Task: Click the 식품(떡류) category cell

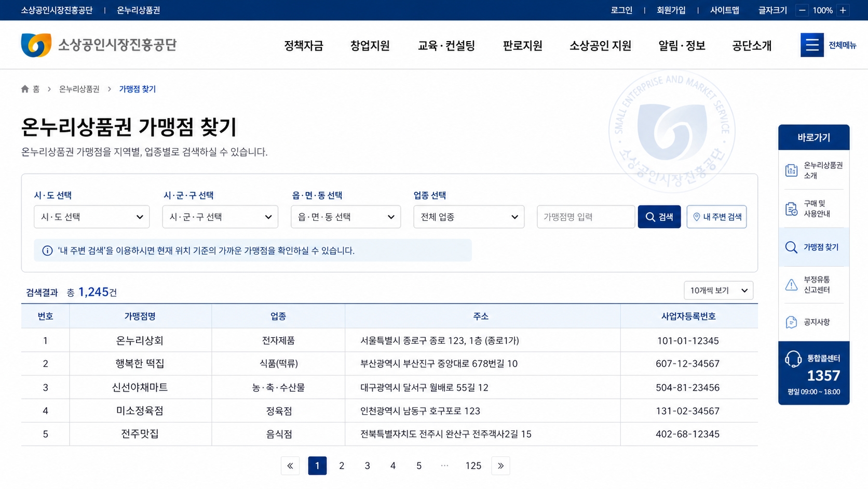Action: click(279, 364)
